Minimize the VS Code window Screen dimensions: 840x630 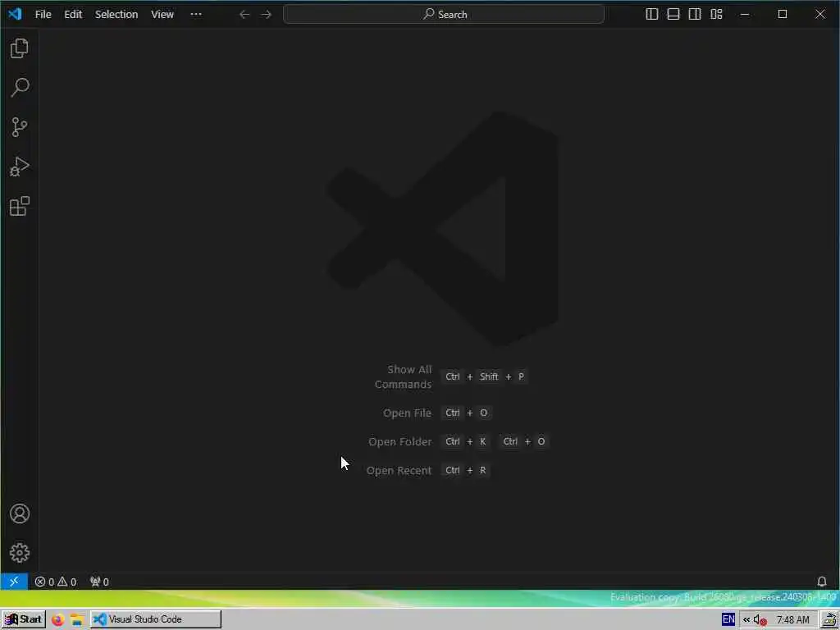[x=745, y=15]
